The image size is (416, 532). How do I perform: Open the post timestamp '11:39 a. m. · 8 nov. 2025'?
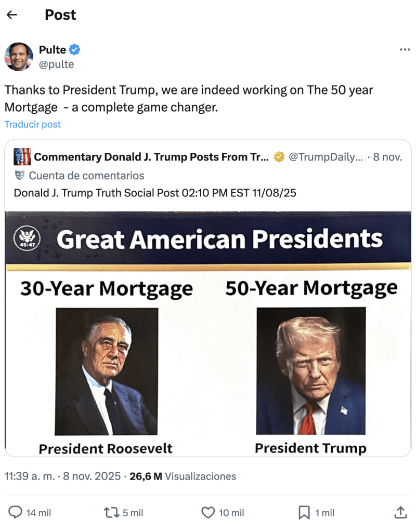click(62, 476)
